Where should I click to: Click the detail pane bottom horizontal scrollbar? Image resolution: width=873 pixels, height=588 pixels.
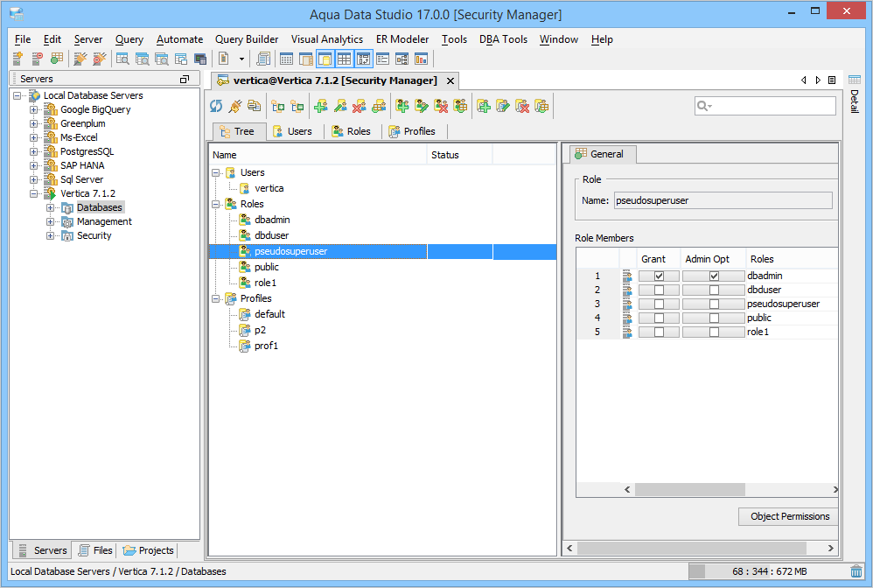700,549
